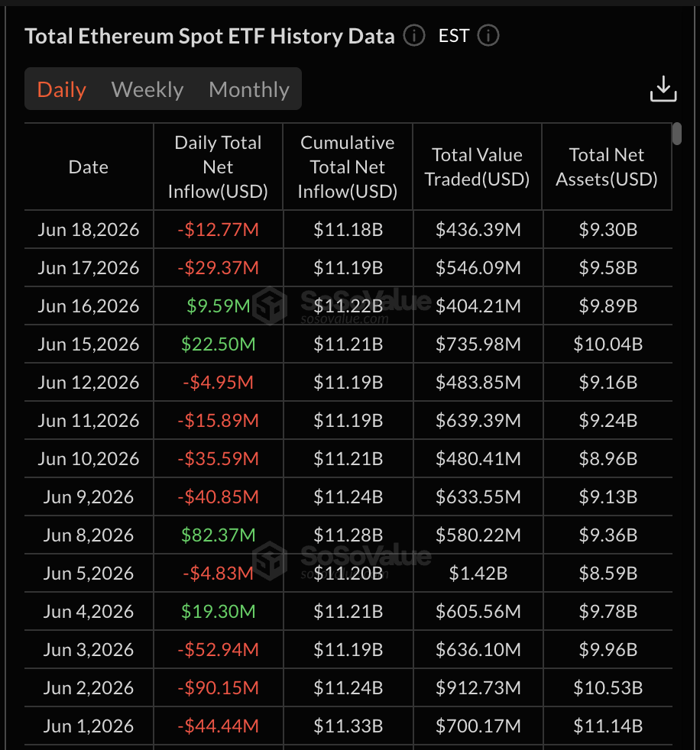The height and width of the screenshot is (750, 700).
Task: Select the -$90.15M outflow cell
Action: 219,688
